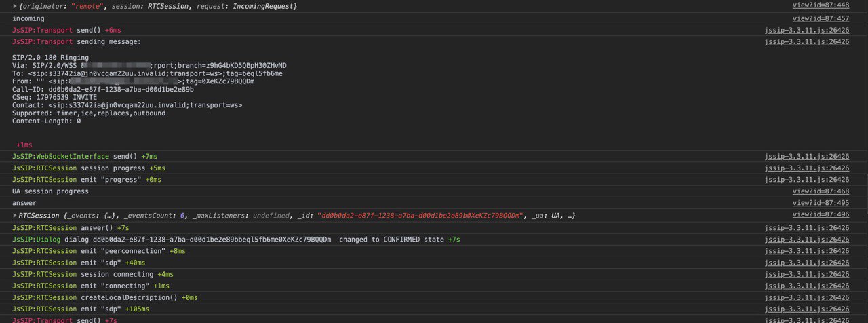Screen dimensions: 868x323
Task: Open jssip source link beside emit "connecting" +1ms
Action: 807,286
